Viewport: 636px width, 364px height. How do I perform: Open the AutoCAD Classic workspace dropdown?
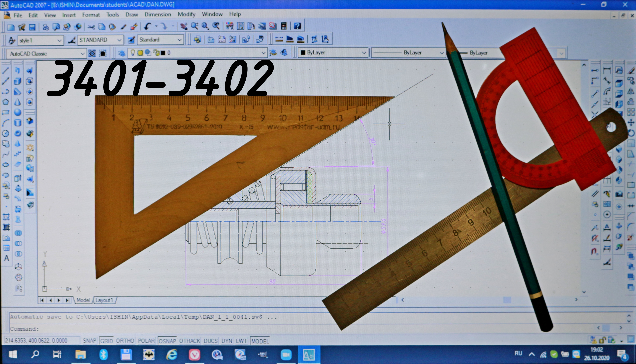coord(82,54)
